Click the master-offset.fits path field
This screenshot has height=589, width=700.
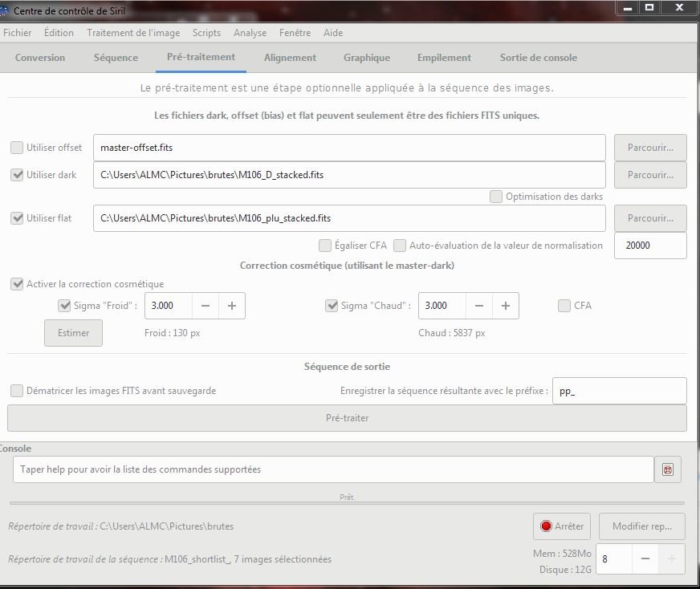[349, 148]
